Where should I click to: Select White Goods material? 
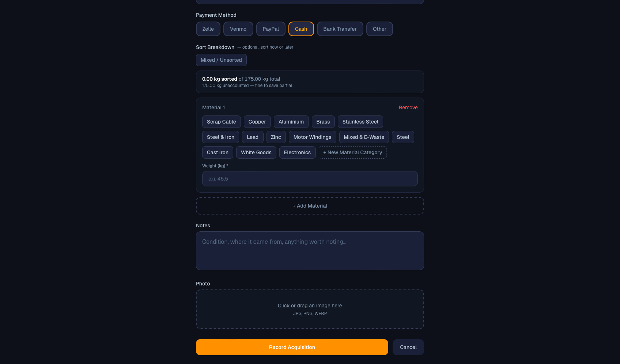click(256, 152)
